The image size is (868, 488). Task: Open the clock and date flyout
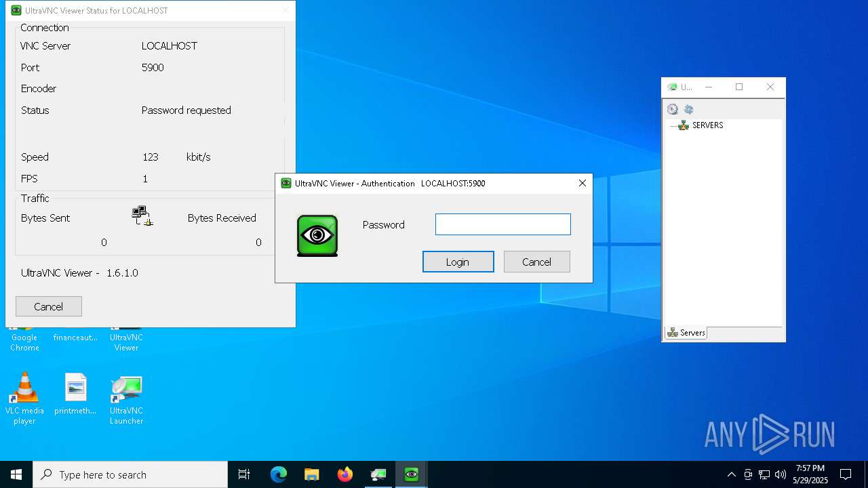pos(810,474)
